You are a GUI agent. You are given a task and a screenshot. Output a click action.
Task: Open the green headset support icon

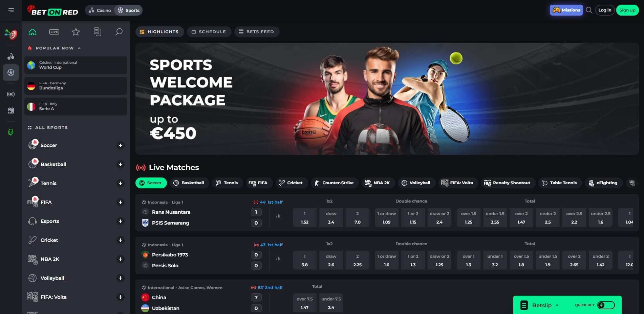[x=11, y=132]
